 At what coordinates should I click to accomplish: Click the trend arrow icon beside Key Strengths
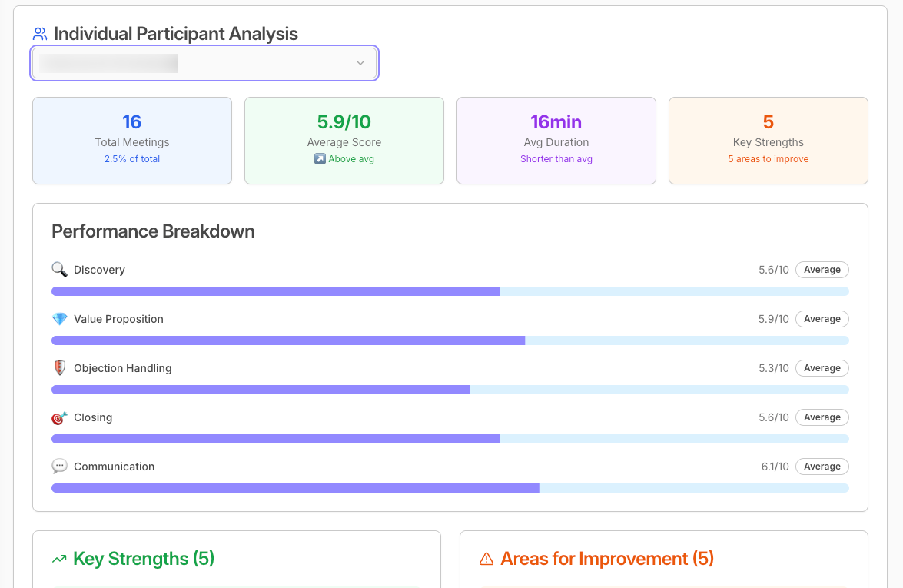58,560
